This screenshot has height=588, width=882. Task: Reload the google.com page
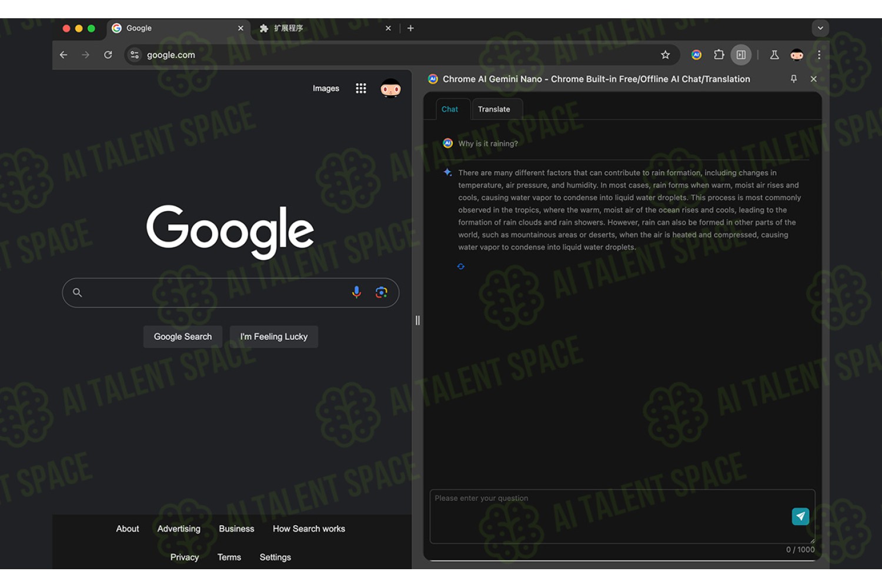108,55
